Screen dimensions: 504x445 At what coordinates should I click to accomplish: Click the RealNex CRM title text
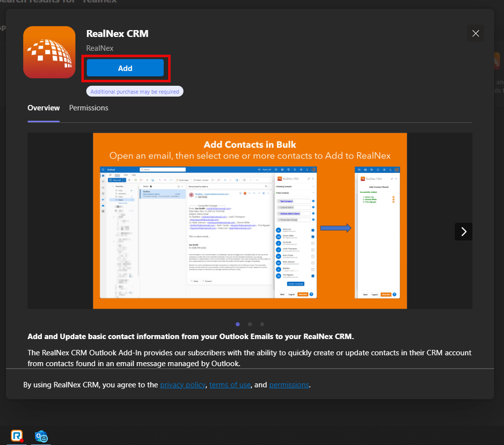117,34
